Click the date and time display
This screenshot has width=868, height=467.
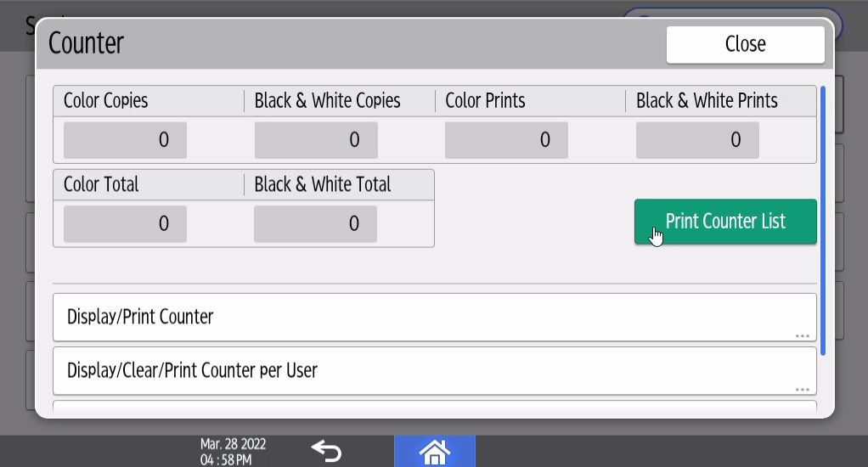coord(233,452)
